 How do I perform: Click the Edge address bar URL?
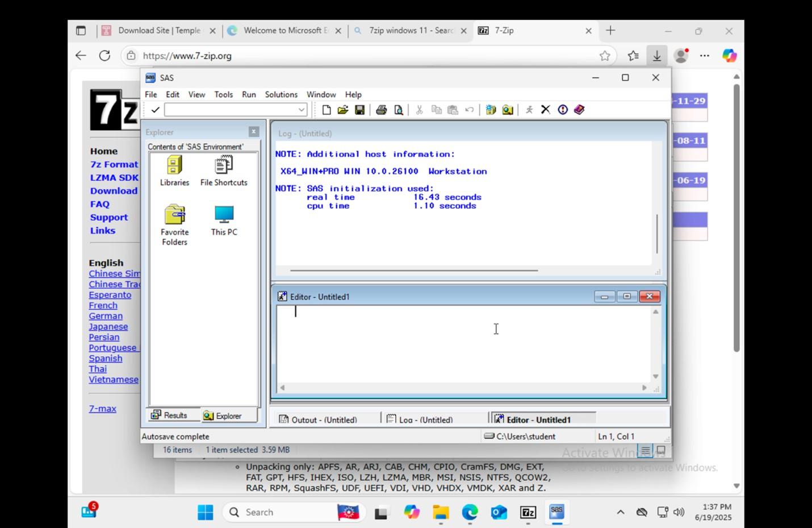(x=187, y=56)
